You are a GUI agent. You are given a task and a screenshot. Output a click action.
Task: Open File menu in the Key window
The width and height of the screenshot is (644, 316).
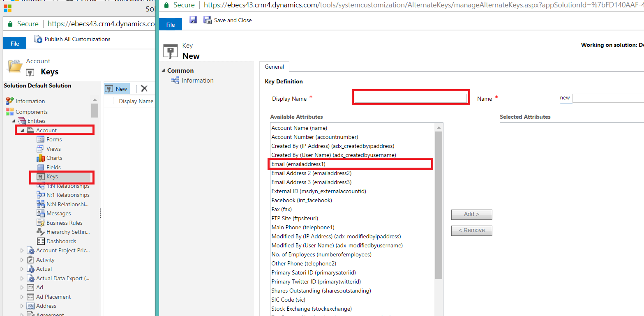(171, 25)
